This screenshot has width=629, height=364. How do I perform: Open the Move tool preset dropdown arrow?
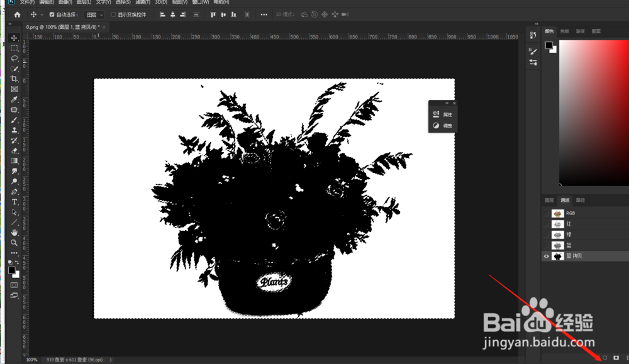[x=42, y=15]
